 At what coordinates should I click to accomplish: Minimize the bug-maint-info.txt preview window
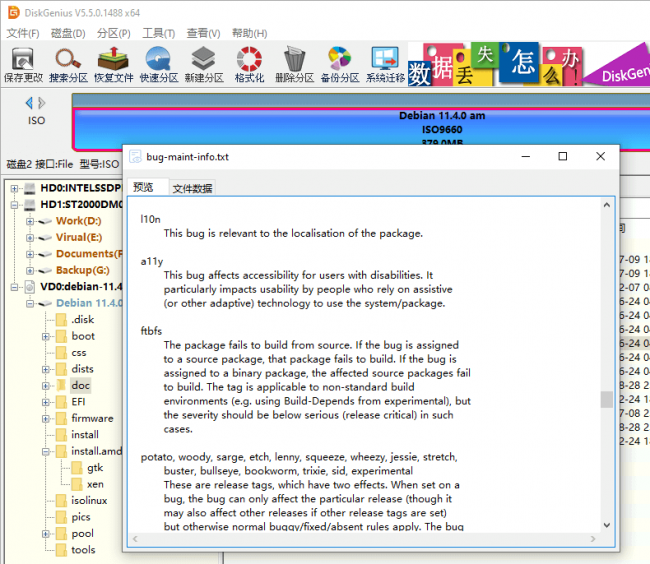526,156
